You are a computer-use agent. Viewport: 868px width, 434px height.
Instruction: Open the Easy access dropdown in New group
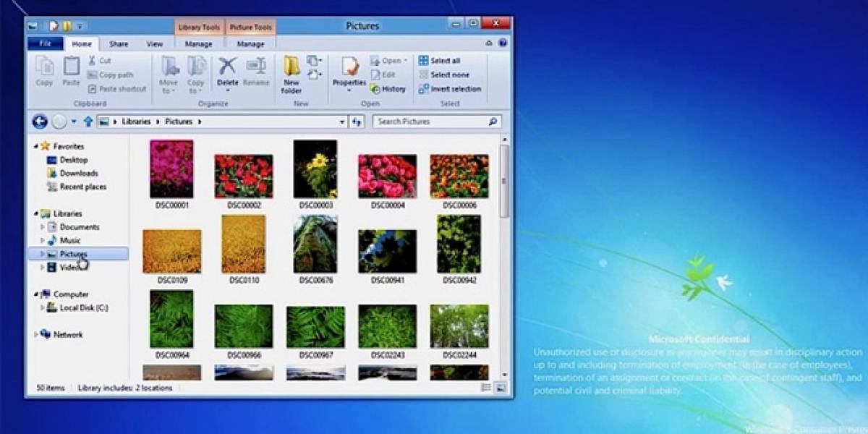[x=314, y=75]
